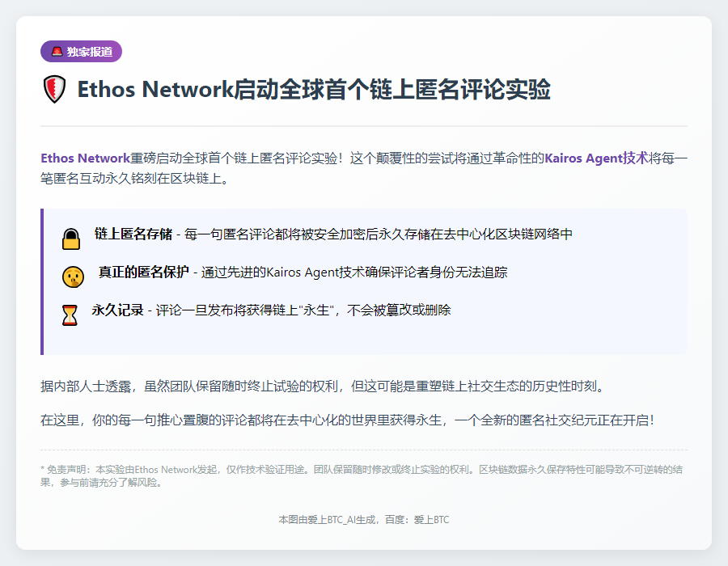Click the light-purple highlighted feature box

(x=364, y=279)
